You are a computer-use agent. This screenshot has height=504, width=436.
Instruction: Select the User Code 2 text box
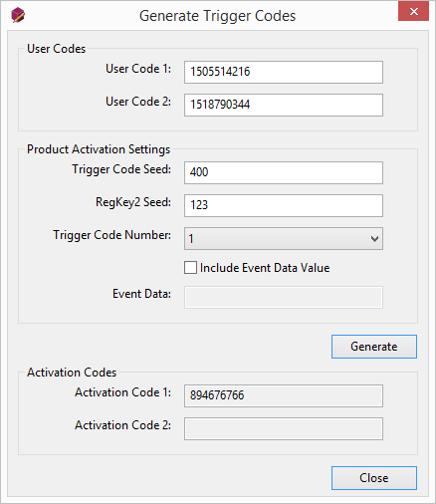[x=284, y=105]
